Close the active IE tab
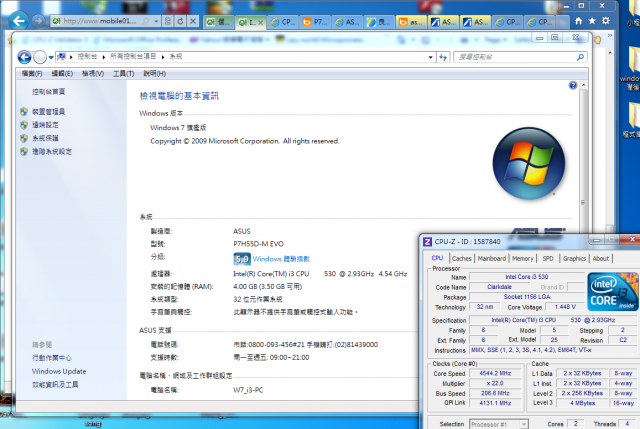Image resolution: width=640 pixels, height=429 pixels. [x=260, y=23]
